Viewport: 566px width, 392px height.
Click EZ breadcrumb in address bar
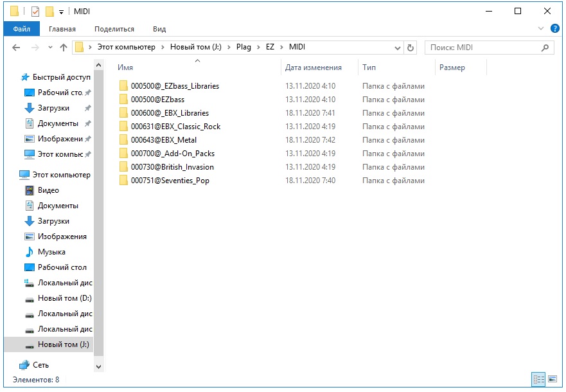tap(270, 47)
